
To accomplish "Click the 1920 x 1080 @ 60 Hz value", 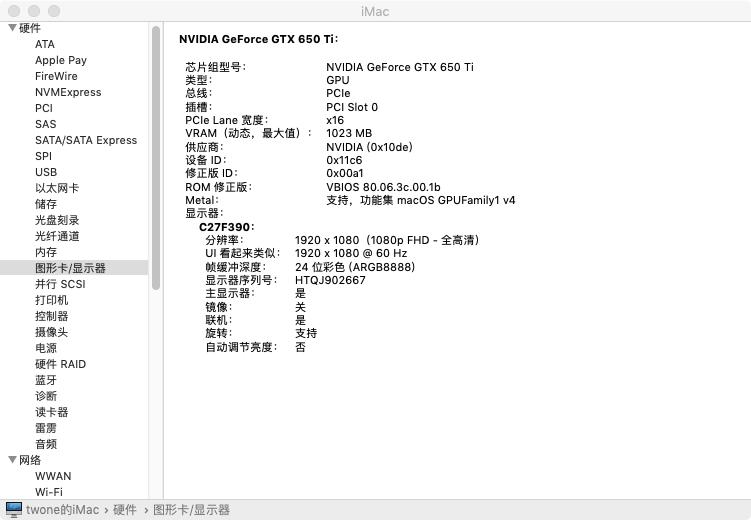I will click(352, 253).
